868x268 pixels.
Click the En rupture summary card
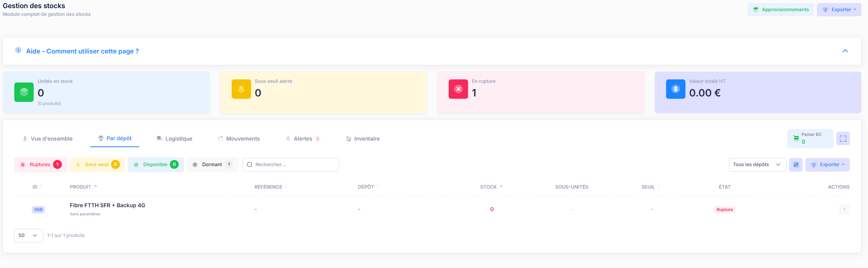pos(541,92)
